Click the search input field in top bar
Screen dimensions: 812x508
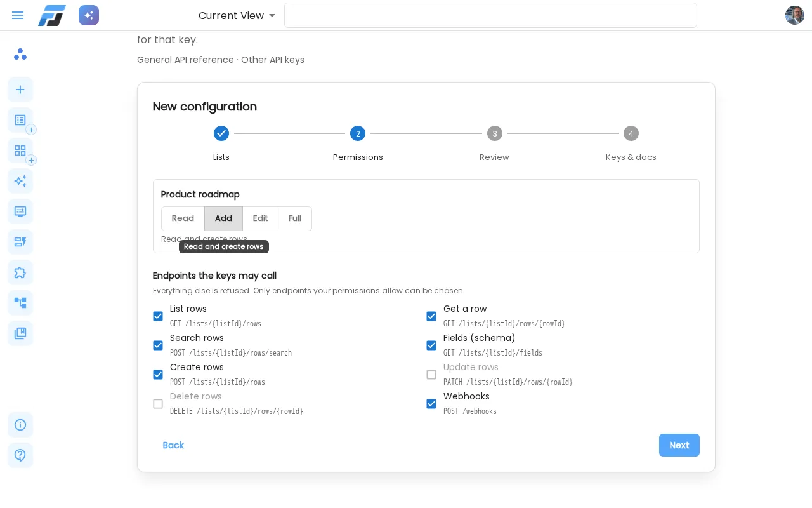pyautogui.click(x=490, y=15)
